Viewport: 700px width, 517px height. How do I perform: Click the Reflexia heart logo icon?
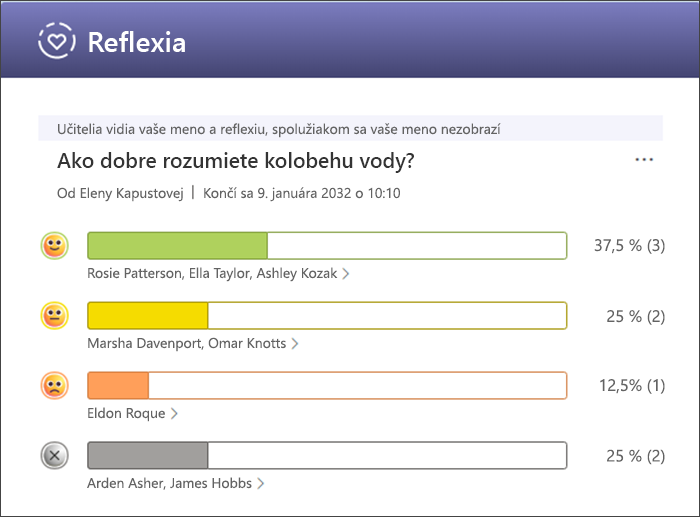57,41
